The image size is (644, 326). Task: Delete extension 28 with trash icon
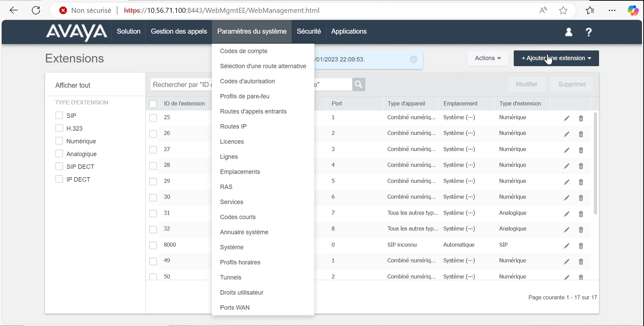581,166
